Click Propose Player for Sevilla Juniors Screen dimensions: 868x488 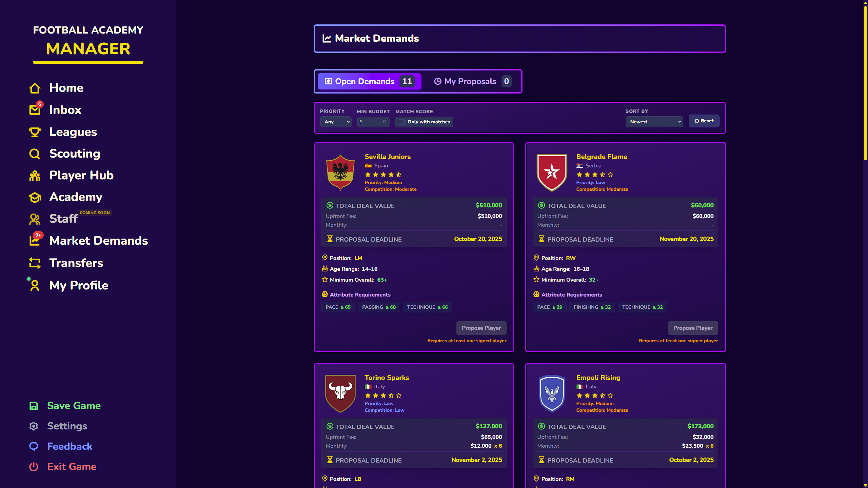click(481, 328)
